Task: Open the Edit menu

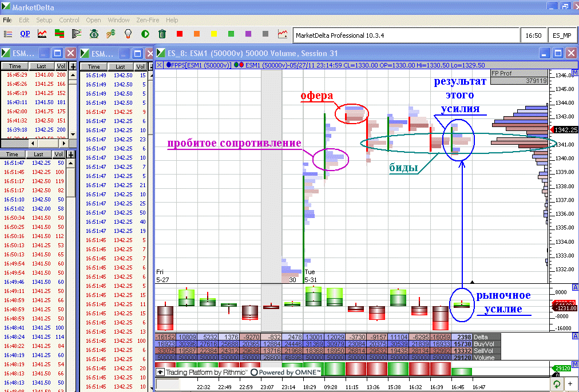Action: (24, 20)
